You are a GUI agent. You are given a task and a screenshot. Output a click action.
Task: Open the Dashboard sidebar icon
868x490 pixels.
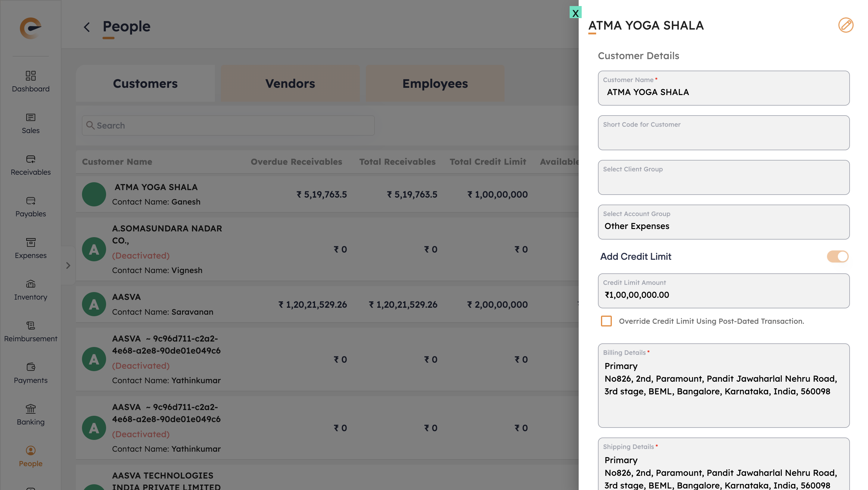(31, 75)
